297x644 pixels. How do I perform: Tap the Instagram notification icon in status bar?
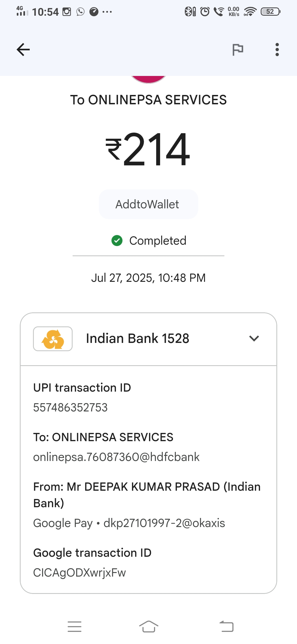click(x=67, y=12)
